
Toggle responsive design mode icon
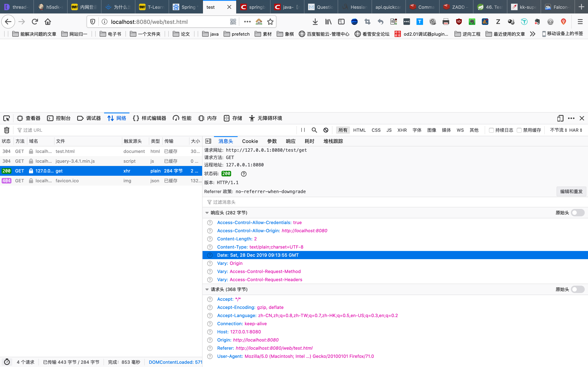tap(560, 118)
